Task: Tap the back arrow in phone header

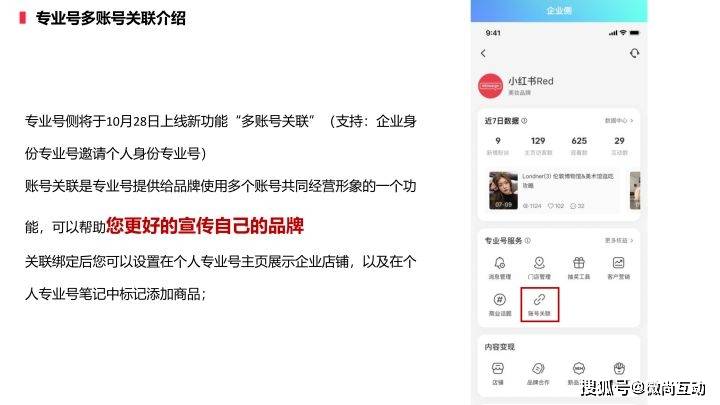Action: pos(483,53)
